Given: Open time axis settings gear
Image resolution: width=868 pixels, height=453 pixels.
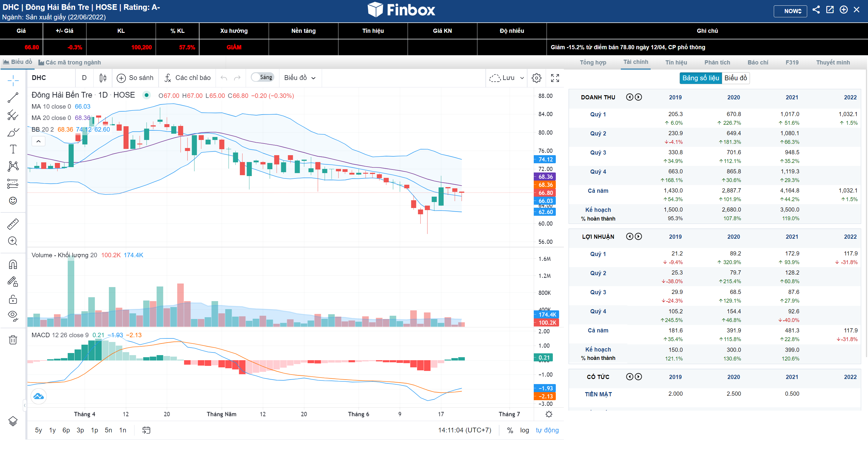Looking at the screenshot, I should (549, 414).
